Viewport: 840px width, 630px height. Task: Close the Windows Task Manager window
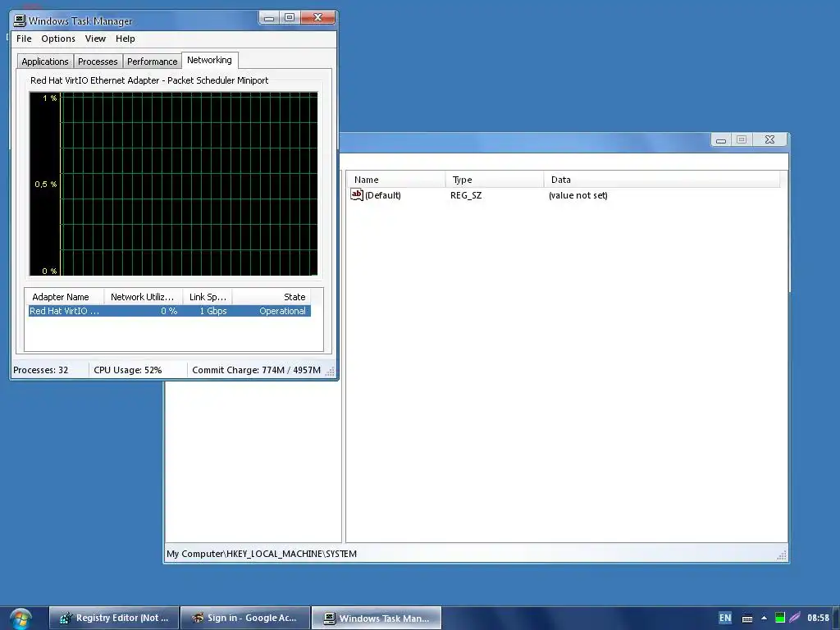click(x=317, y=18)
